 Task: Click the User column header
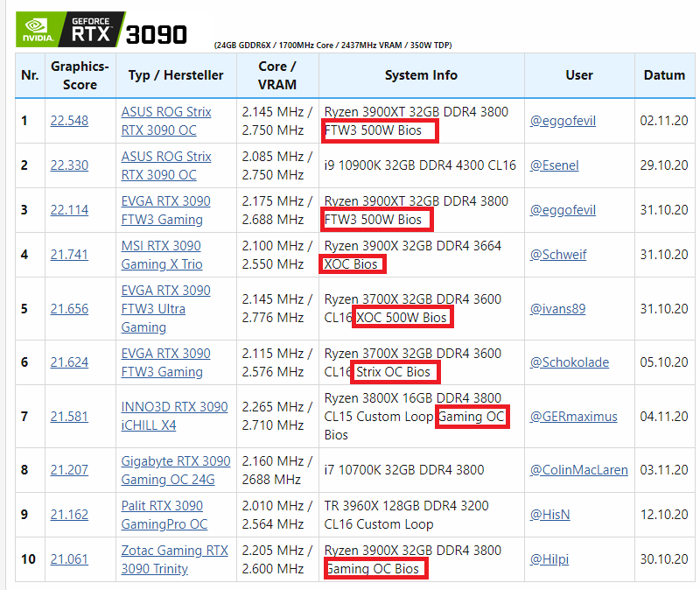(x=579, y=75)
